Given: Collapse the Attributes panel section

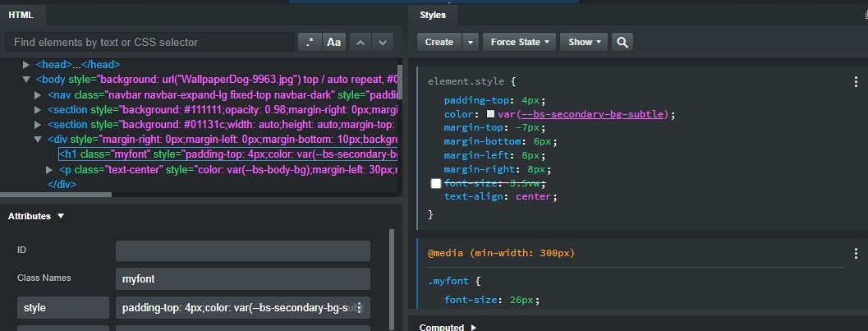Looking at the screenshot, I should (x=61, y=216).
